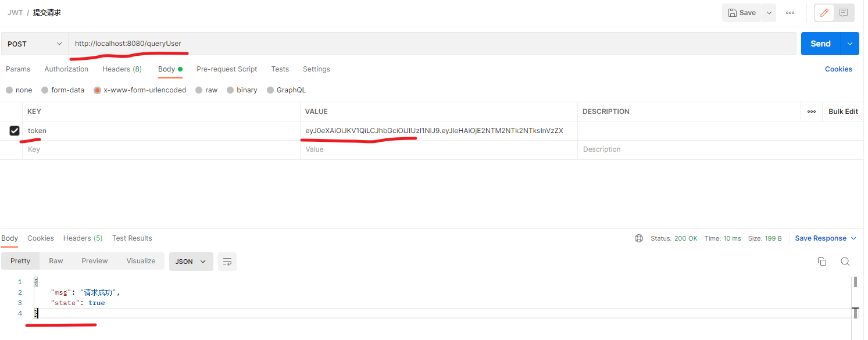Click the three-dots more actions icon near Save
This screenshot has width=868, height=340.
[790, 13]
